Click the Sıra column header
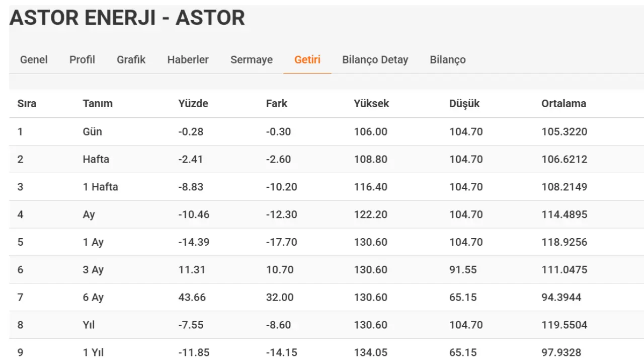The image size is (644, 361). pyautogui.click(x=27, y=104)
